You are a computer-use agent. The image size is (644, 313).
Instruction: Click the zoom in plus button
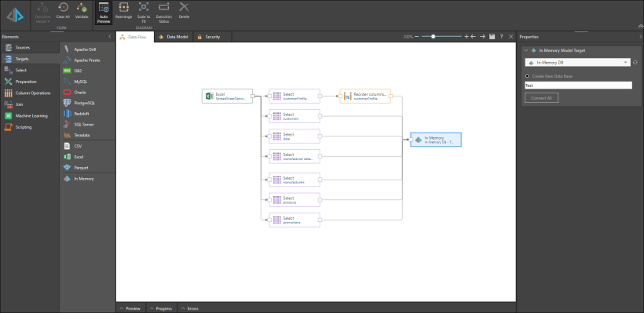point(467,37)
